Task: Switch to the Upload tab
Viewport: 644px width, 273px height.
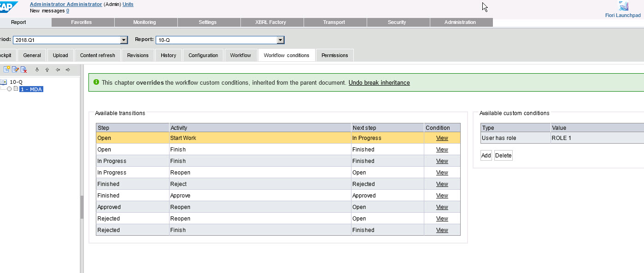Action: click(60, 55)
